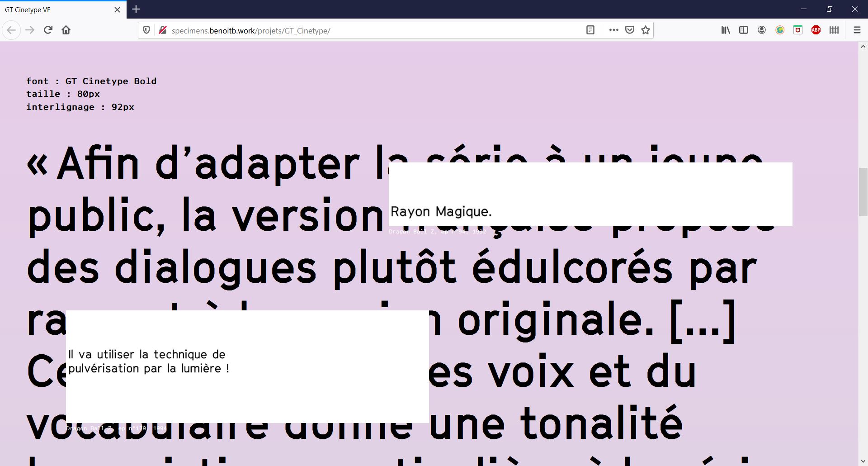Click the globe extension icon
868x466 pixels.
click(x=780, y=30)
